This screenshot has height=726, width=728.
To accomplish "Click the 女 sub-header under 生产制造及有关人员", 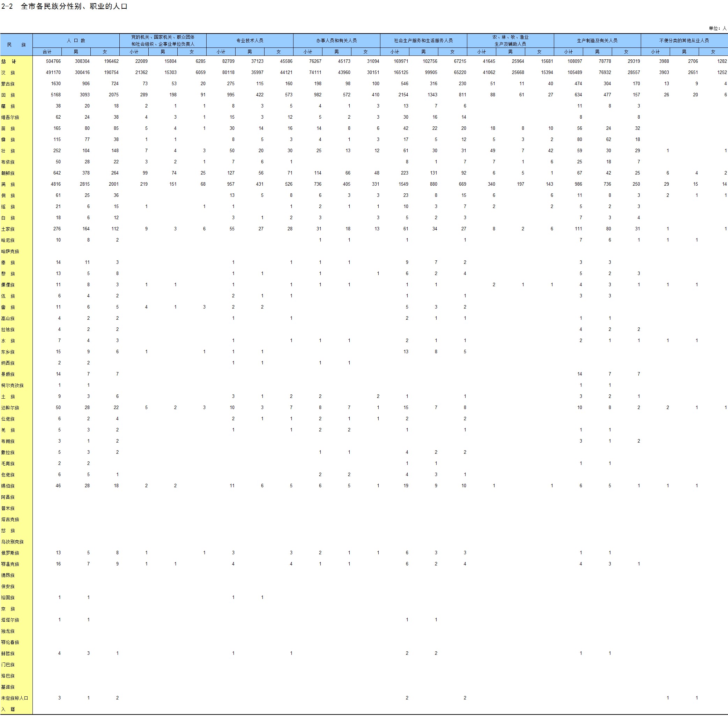I will [626, 52].
